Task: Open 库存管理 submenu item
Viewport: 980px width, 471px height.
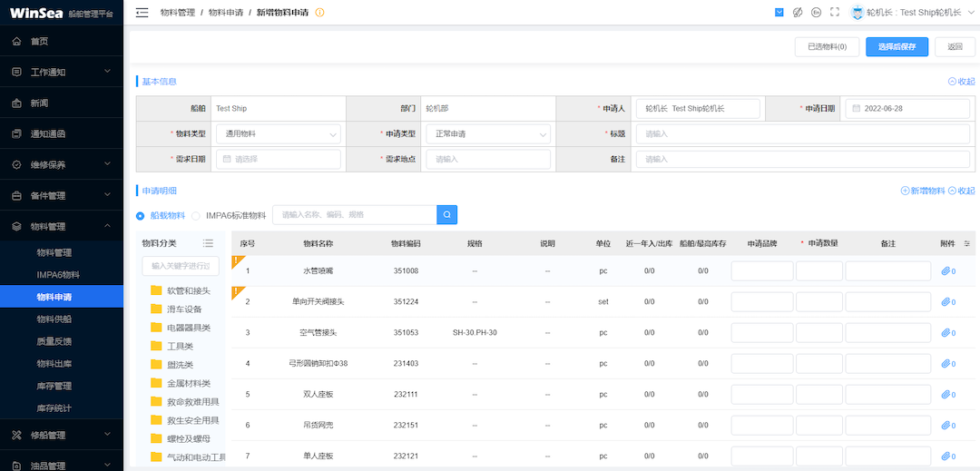Action: pos(62,386)
